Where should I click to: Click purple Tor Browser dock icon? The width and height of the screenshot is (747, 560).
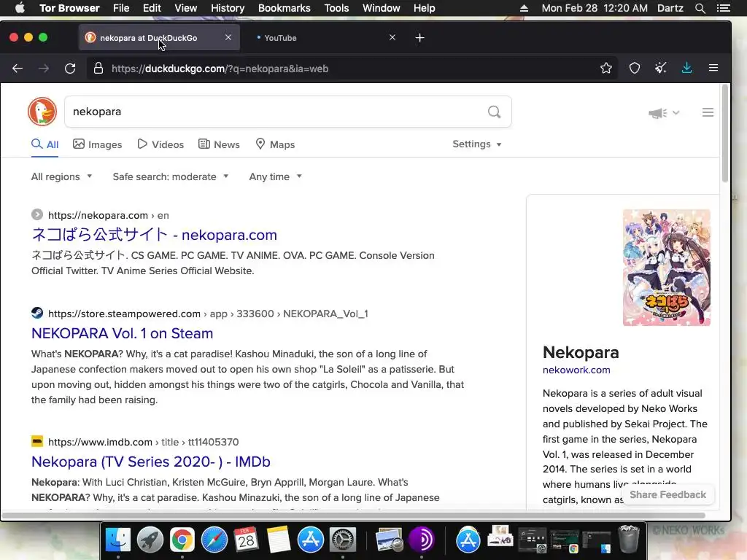(x=421, y=540)
